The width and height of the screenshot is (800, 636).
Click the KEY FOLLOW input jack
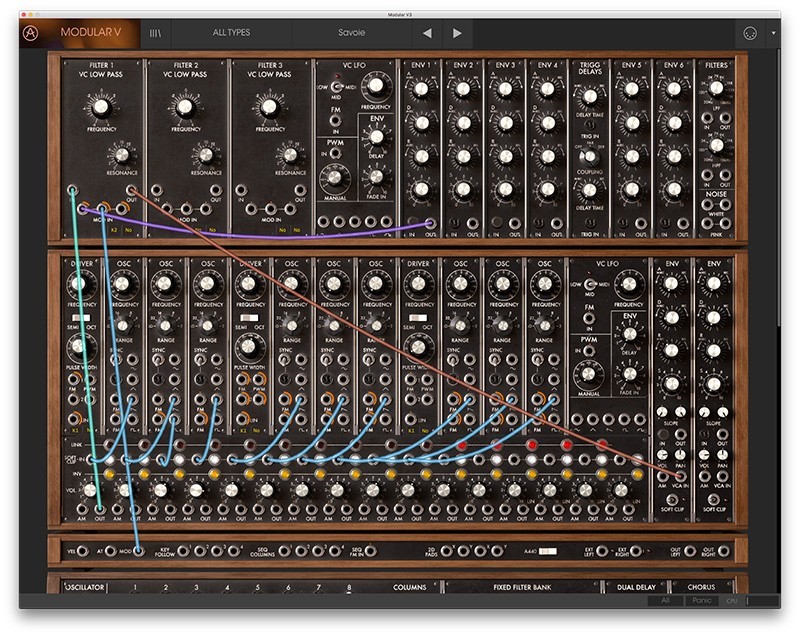[x=183, y=551]
